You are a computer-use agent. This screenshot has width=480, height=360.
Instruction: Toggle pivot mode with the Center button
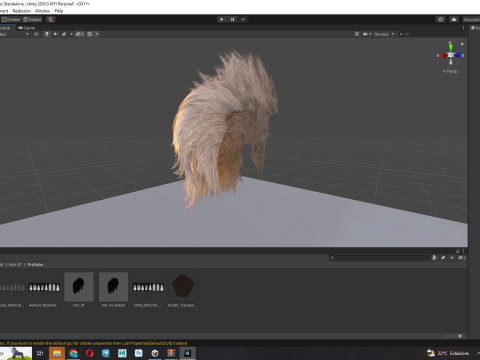tap(11, 19)
